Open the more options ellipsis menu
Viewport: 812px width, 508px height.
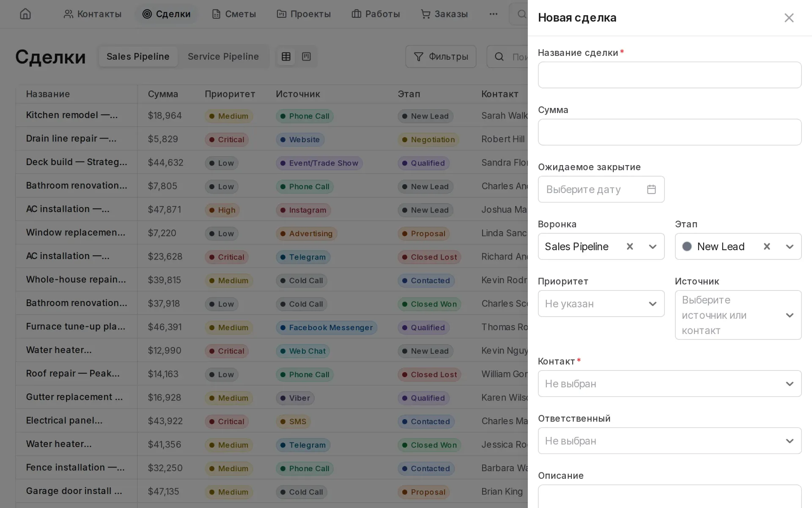click(x=493, y=14)
